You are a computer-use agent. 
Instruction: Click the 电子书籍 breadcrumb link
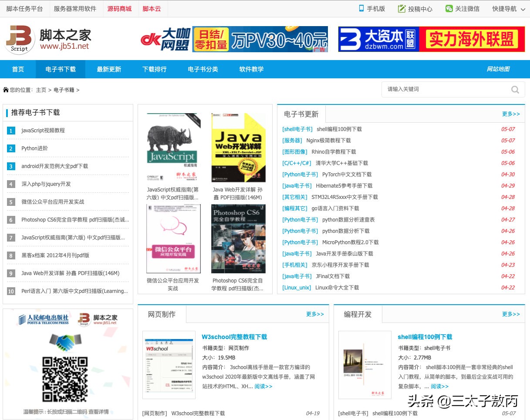(x=64, y=90)
